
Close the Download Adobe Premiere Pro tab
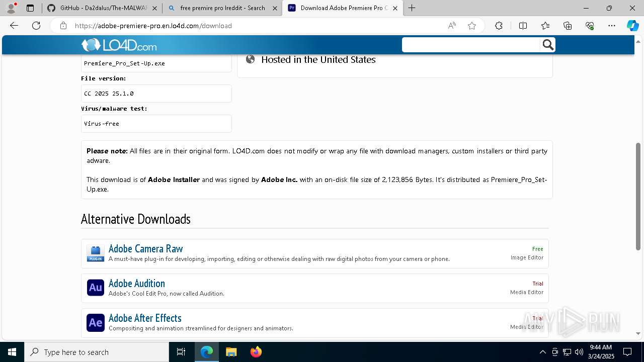(395, 8)
